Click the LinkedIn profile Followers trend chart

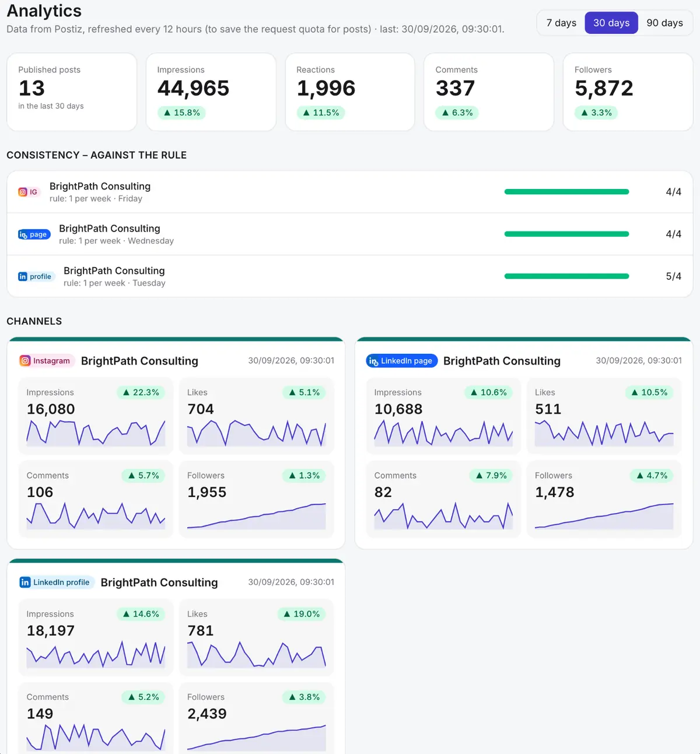256,738
